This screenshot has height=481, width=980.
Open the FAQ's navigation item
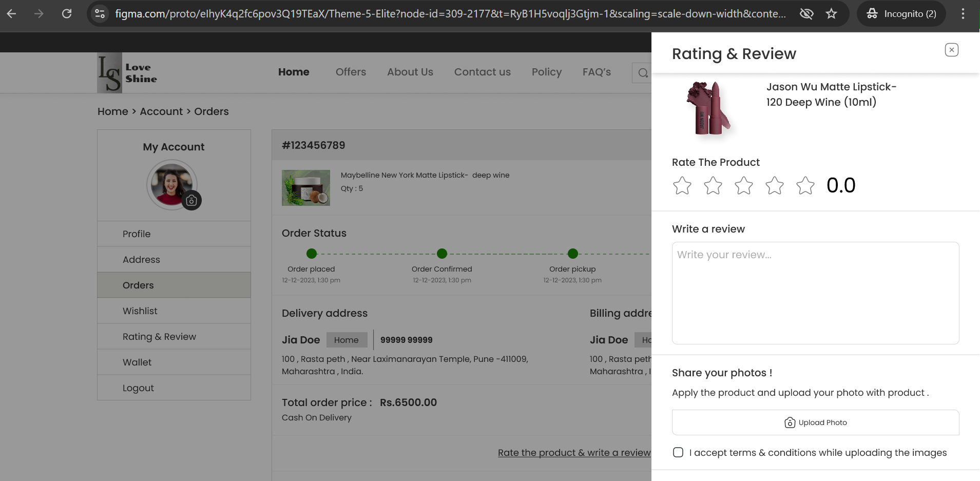point(597,72)
